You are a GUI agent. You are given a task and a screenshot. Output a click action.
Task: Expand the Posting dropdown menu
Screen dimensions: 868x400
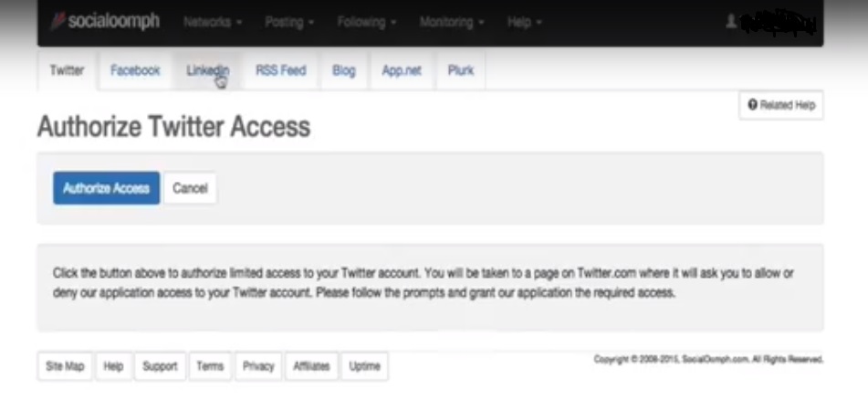(x=289, y=22)
